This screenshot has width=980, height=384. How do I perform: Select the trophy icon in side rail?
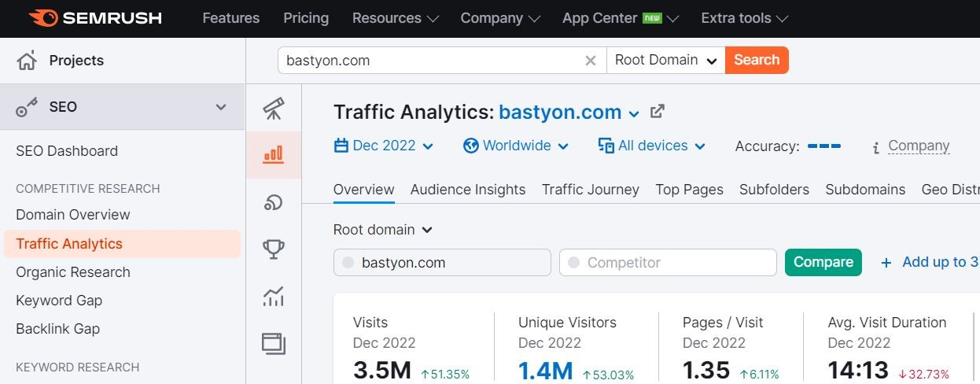pos(273,249)
